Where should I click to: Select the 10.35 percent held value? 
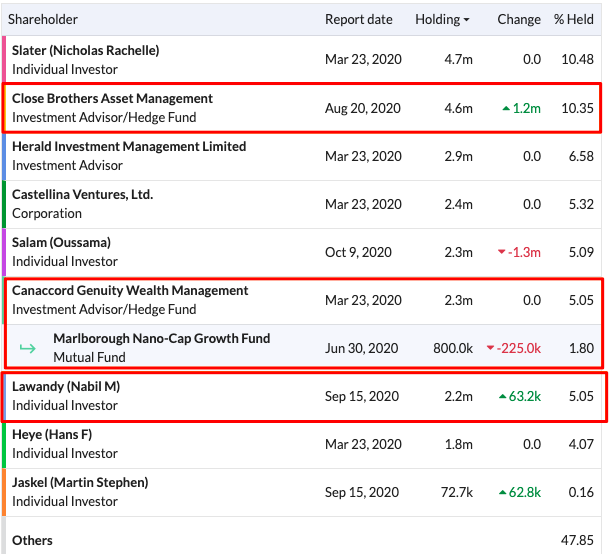(x=578, y=108)
